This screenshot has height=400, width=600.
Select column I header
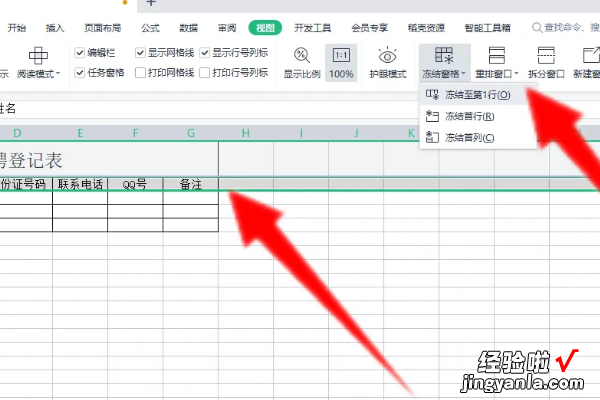(x=301, y=133)
